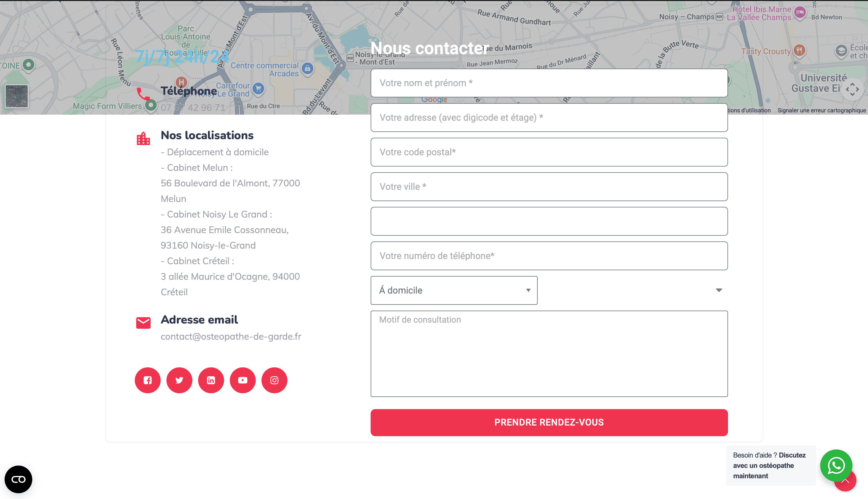Open the Facebook social icon
This screenshot has height=499, width=868.
pos(148,380)
